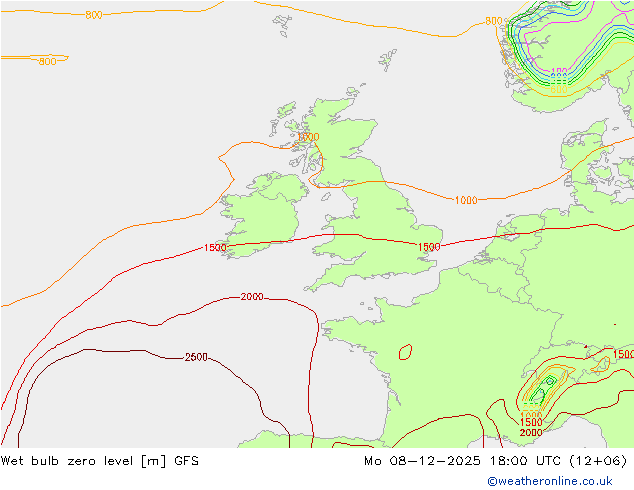
Task: Click the 800 contour label near Norway coast
Action: [x=493, y=21]
